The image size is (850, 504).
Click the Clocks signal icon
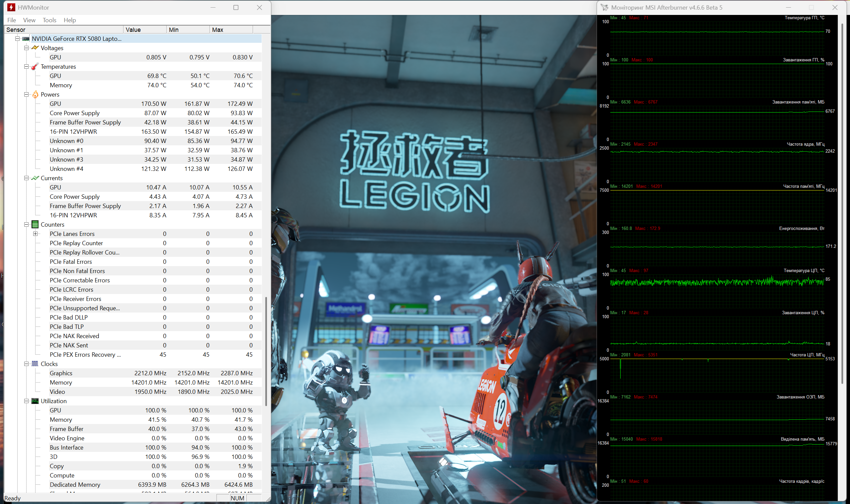35,364
